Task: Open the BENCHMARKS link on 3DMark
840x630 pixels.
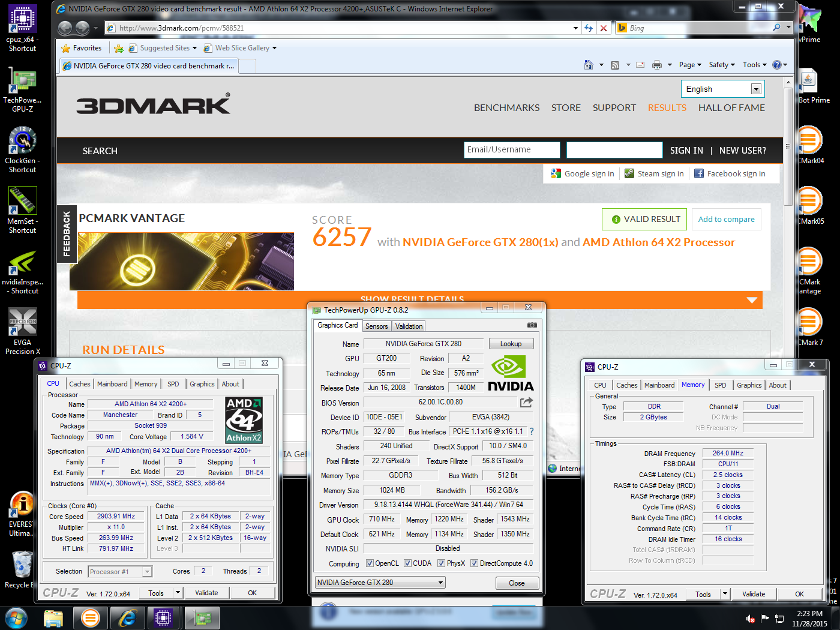Action: click(506, 108)
